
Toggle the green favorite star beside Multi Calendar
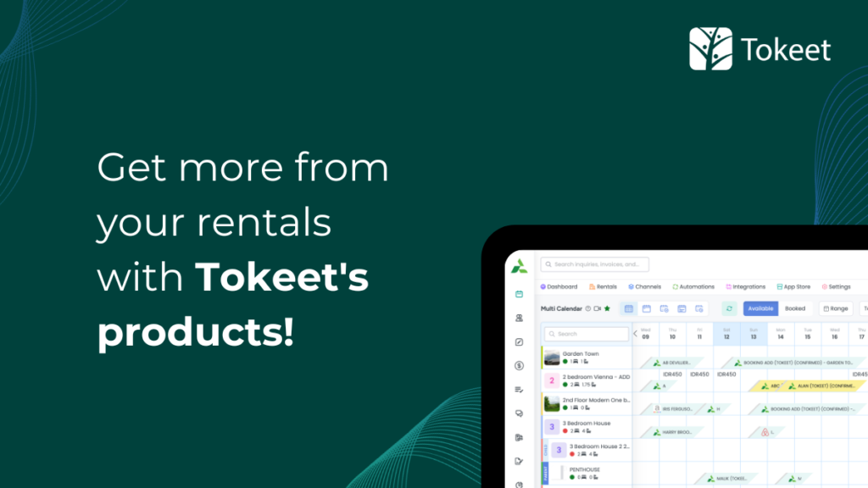tap(607, 308)
